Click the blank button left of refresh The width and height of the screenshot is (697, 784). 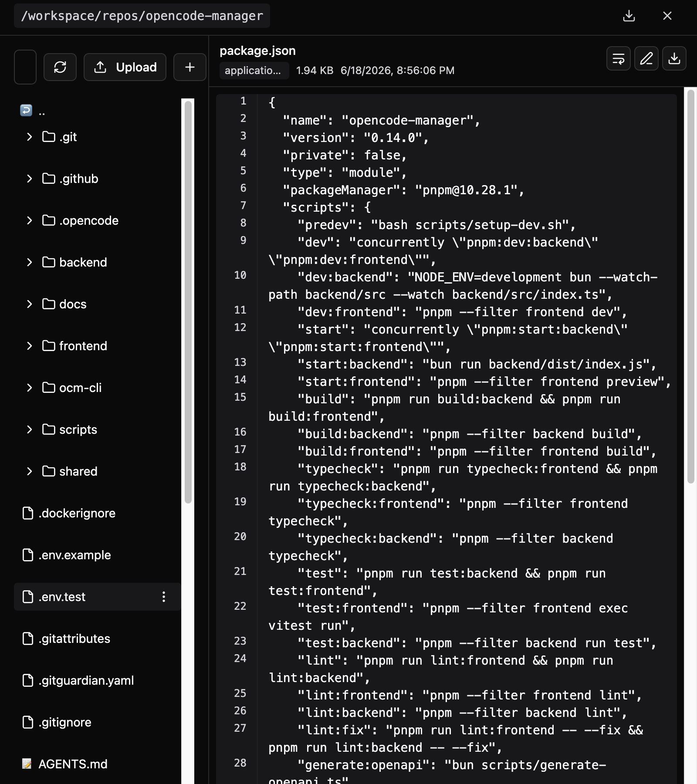tap(25, 67)
